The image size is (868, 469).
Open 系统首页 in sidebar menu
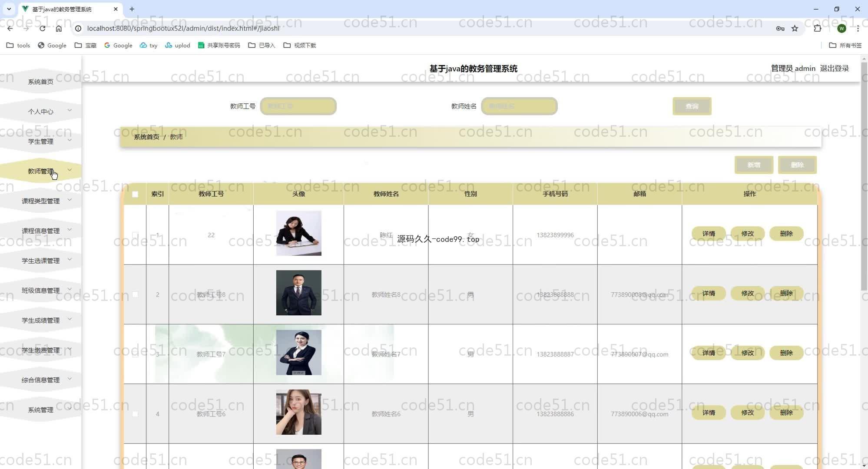[40, 82]
